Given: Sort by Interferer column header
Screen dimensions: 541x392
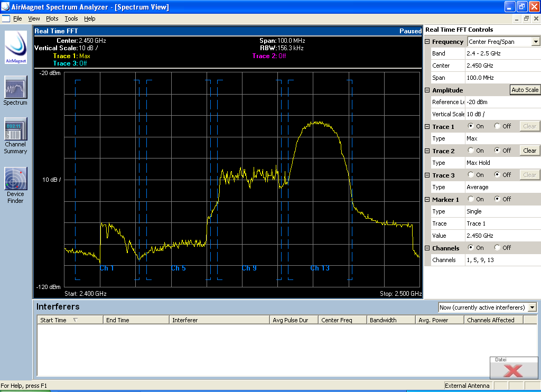Looking at the screenshot, I should (219, 320).
